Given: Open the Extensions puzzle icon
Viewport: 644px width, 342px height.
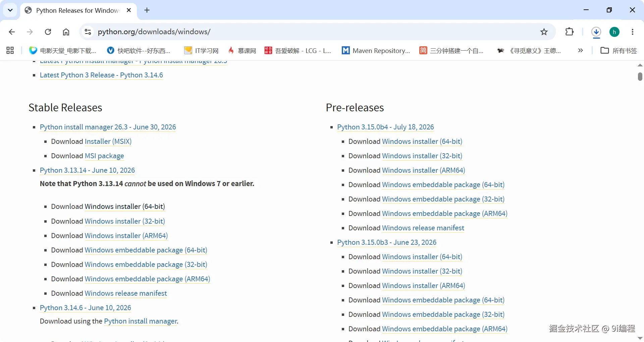Looking at the screenshot, I should pyautogui.click(x=570, y=32).
